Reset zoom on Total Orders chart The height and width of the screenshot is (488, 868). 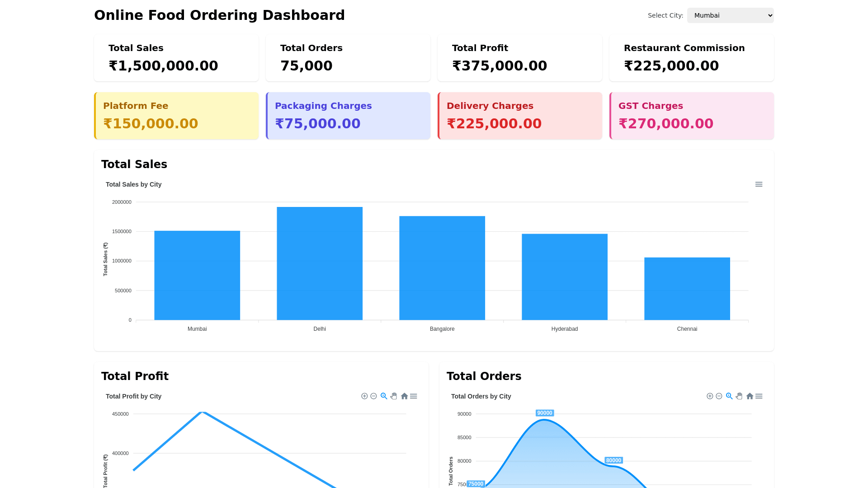click(750, 396)
